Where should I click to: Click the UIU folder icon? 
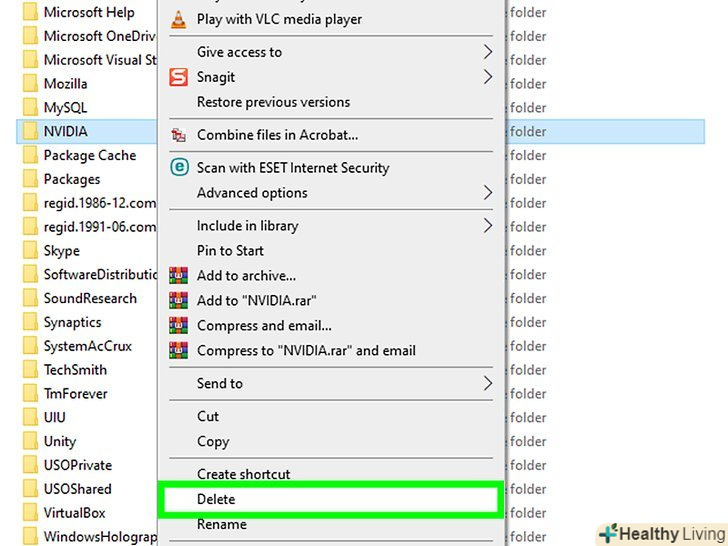point(30,417)
